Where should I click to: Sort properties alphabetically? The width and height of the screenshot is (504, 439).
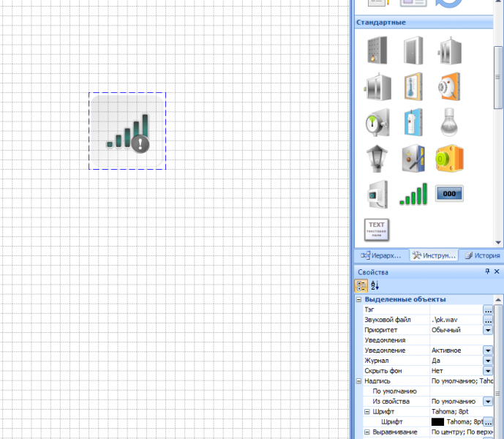click(375, 285)
